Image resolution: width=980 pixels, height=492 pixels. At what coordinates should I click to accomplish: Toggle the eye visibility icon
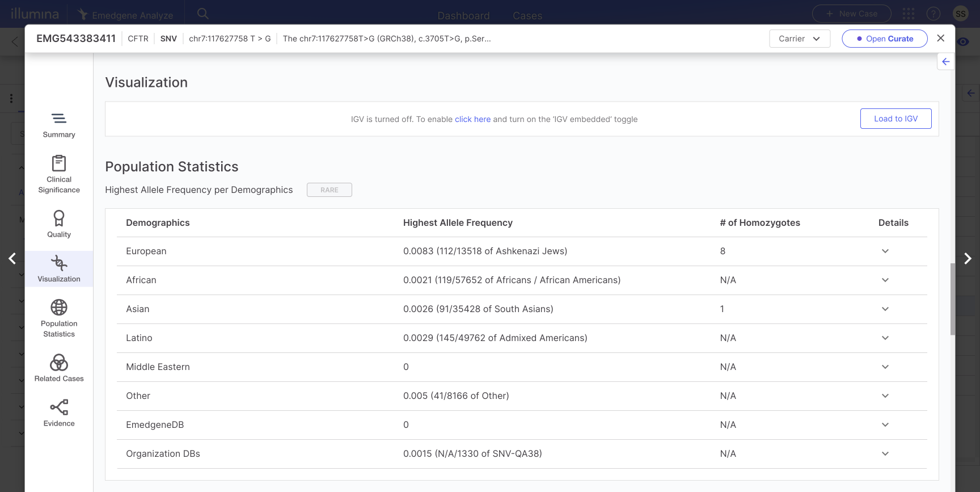[963, 42]
